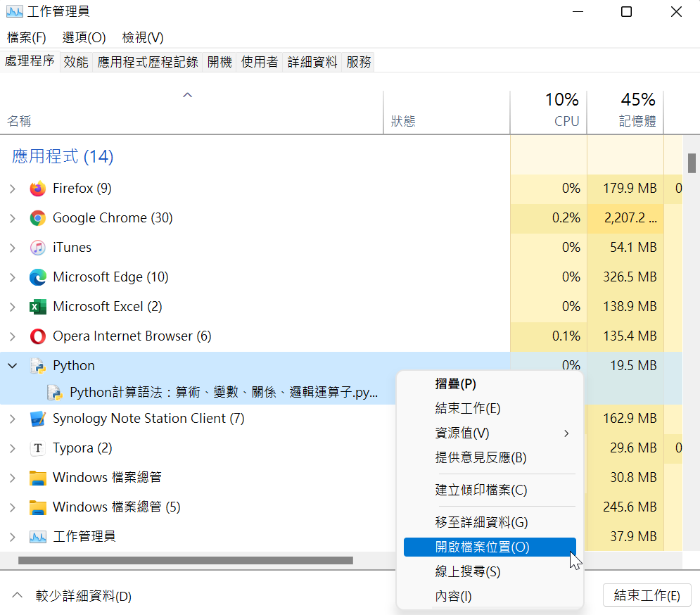This screenshot has width=700, height=615.
Task: Switch to the 服務 tab
Action: pos(359,62)
